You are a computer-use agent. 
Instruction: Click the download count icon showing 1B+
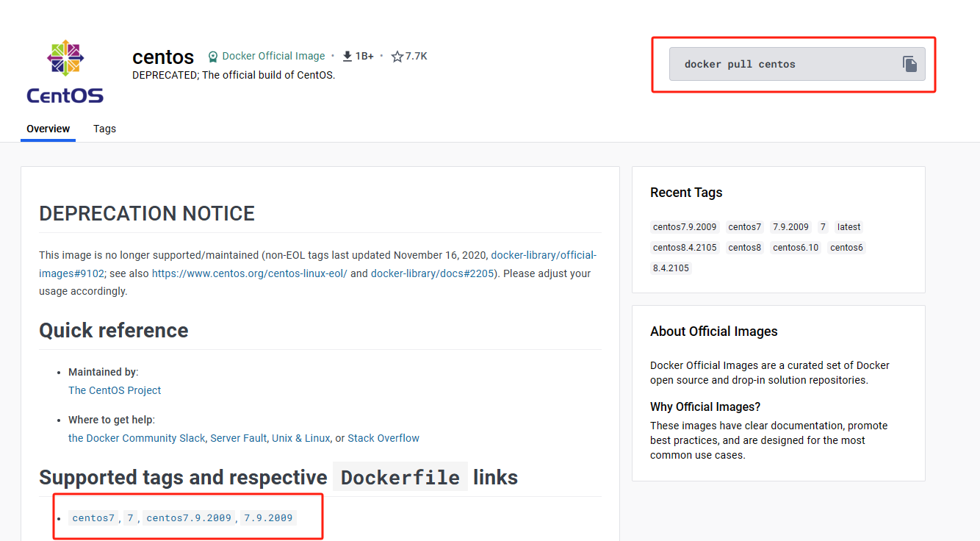pos(347,57)
